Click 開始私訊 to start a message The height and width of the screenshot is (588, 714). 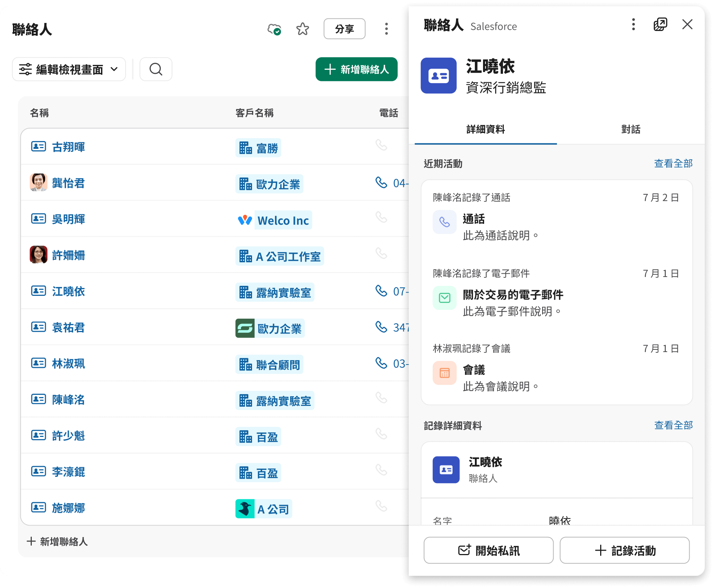coord(489,550)
